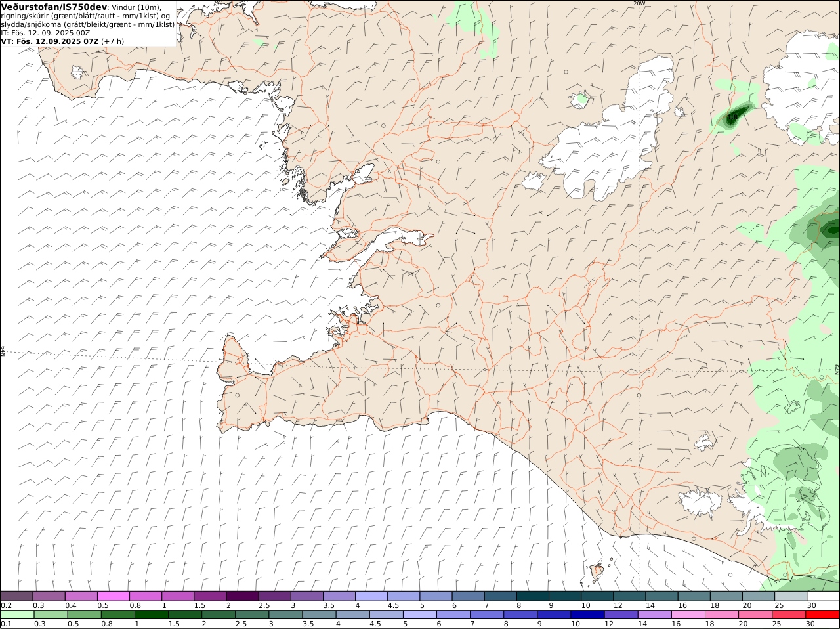The width and height of the screenshot is (840, 629).
Task: Pick the medium blue 7 swatch, lower legend row
Action: 486,615
